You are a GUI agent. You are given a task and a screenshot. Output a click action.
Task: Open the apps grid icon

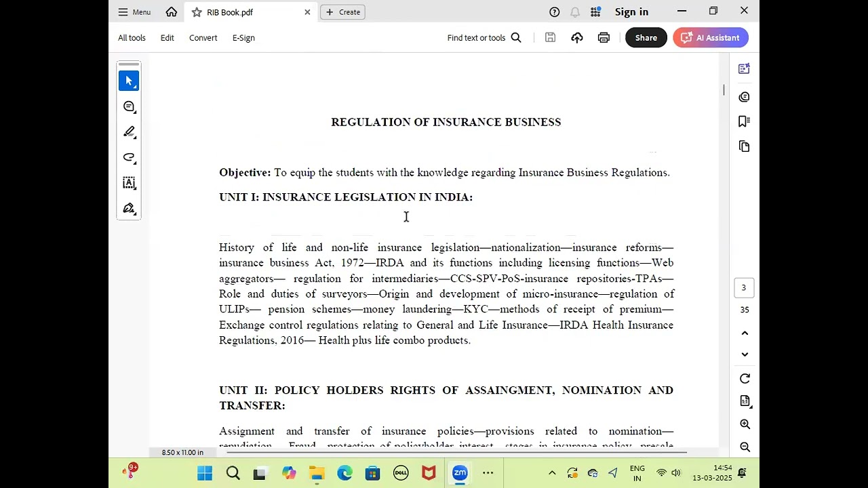(x=595, y=12)
